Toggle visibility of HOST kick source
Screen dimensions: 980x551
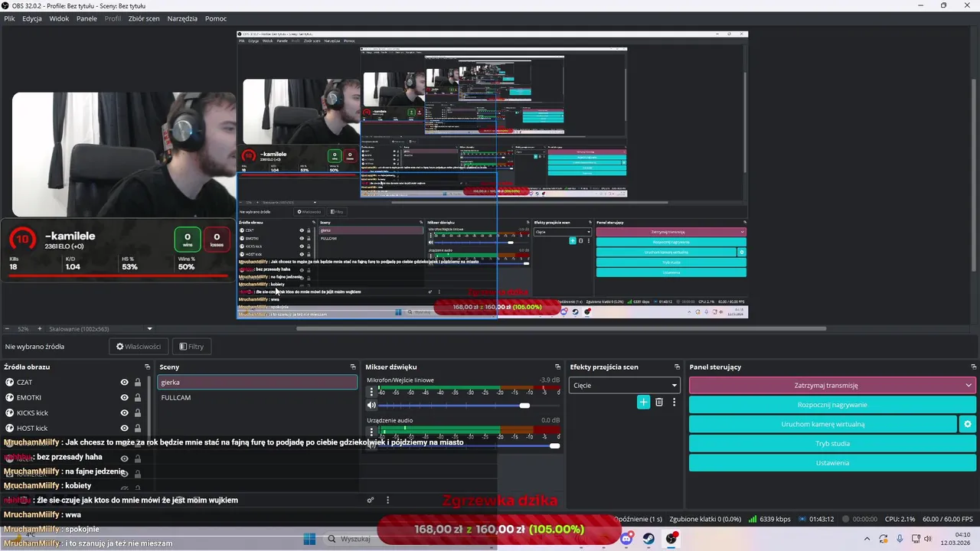coord(124,428)
